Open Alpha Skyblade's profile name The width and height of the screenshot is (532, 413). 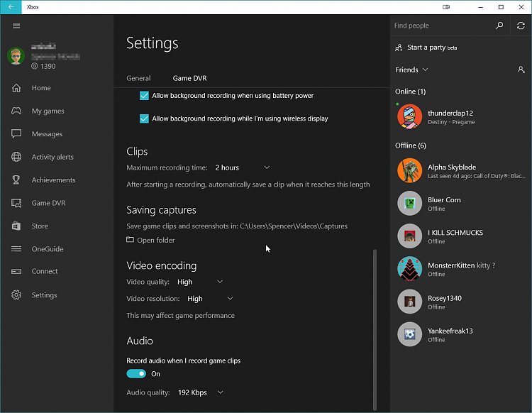click(x=452, y=167)
